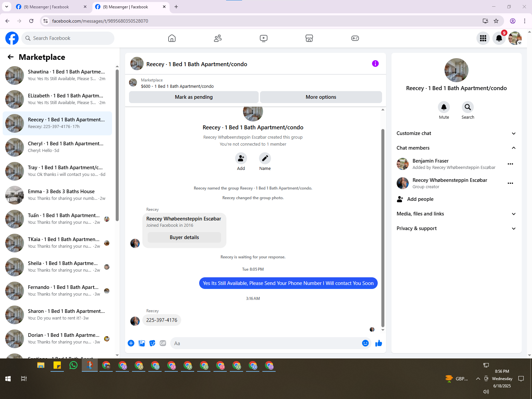The image size is (532, 399).
Task: Open more actions plus icon in composer
Action: 131,343
